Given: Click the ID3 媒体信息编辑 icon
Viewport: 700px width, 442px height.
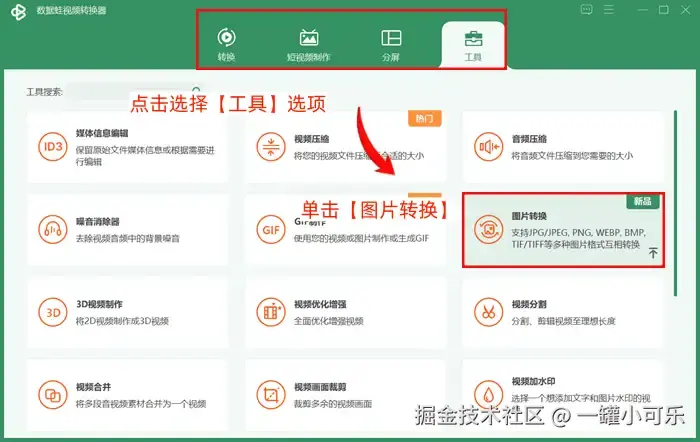Looking at the screenshot, I should 53,146.
